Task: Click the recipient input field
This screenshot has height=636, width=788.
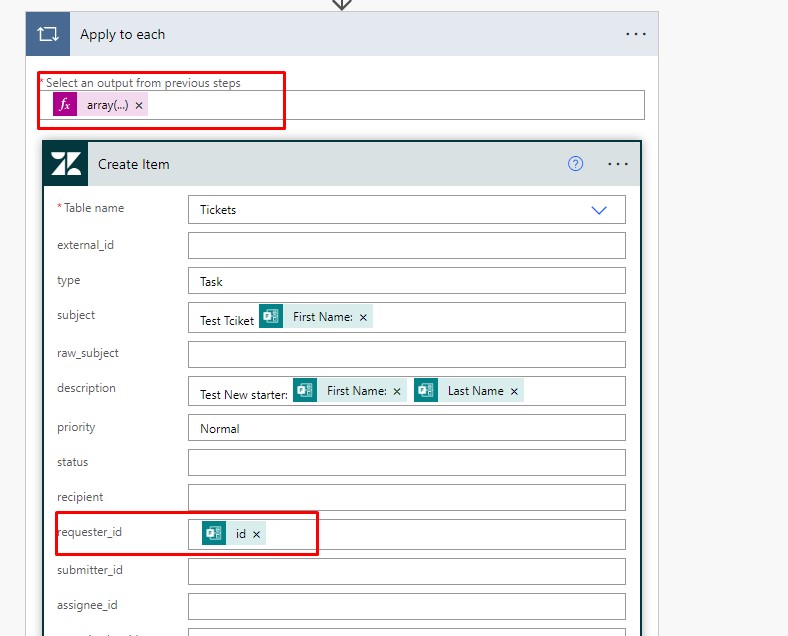Action: (406, 498)
